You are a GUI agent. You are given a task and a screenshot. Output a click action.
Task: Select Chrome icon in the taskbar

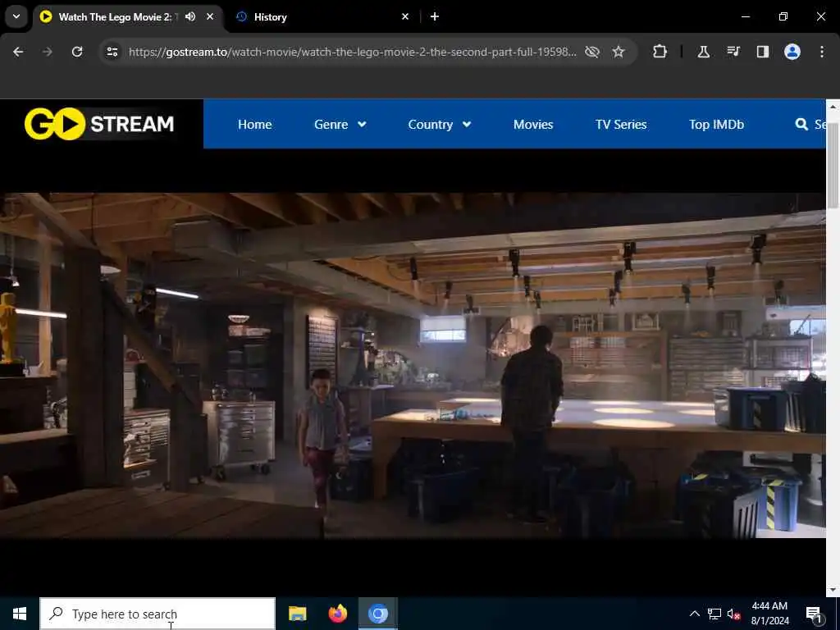(377, 614)
